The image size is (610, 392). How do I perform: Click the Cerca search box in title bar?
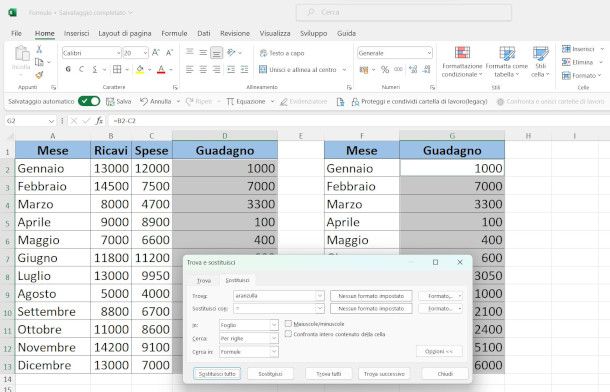(x=404, y=12)
